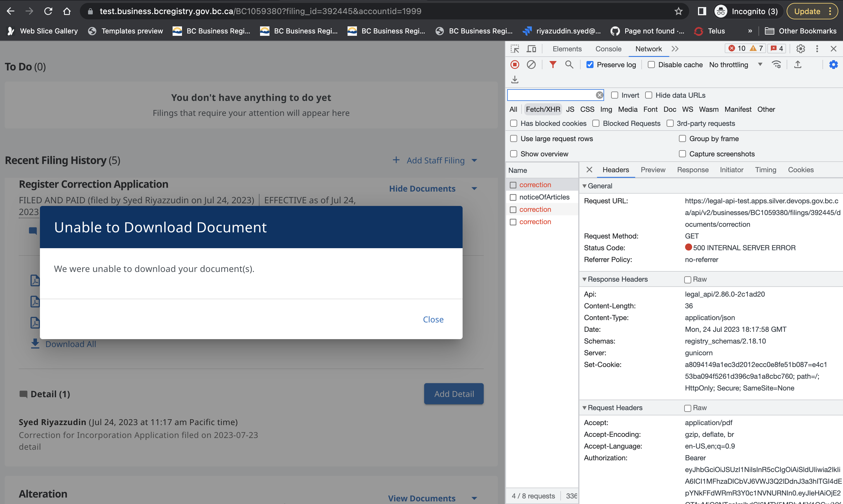843x504 pixels.
Task: Enable Use large request rows
Action: (513, 138)
